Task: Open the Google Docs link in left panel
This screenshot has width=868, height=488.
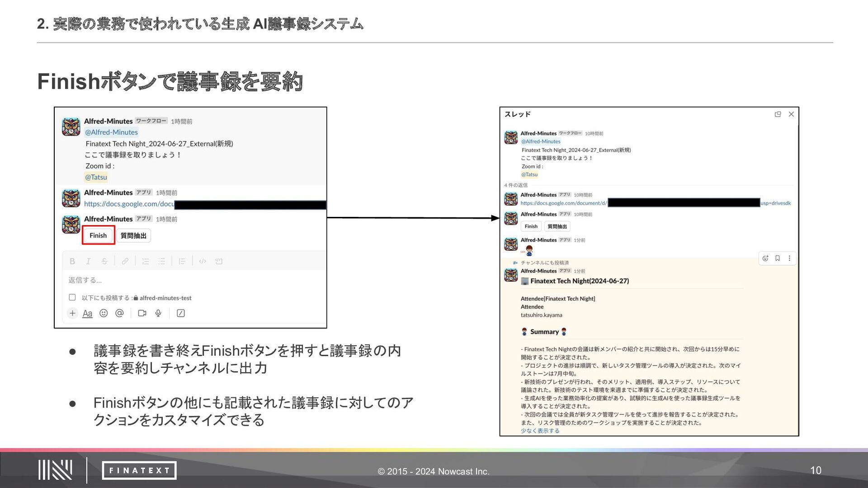Action: pos(129,204)
